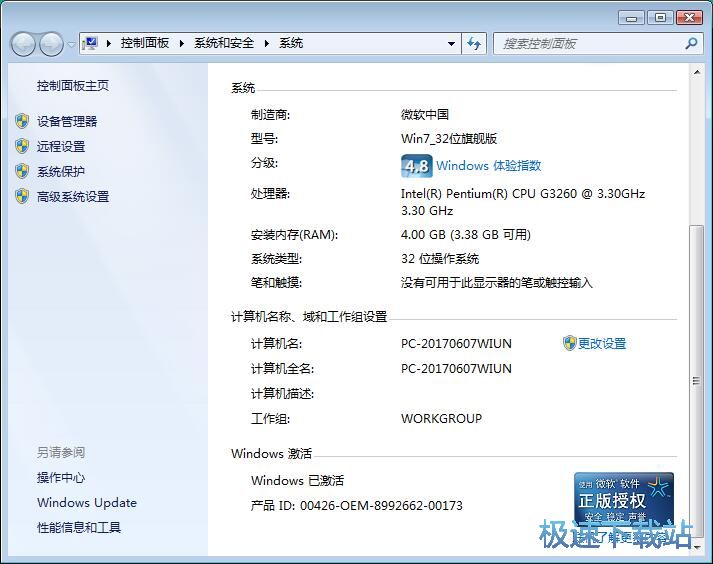
Task: Click the 4.8 experience index badge
Action: coord(417,166)
